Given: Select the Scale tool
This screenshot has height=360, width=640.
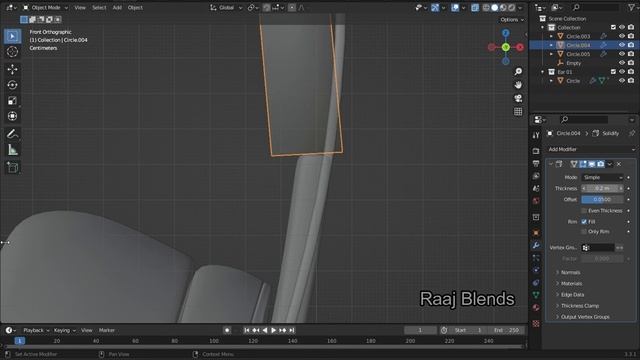Looking at the screenshot, I should [x=12, y=101].
